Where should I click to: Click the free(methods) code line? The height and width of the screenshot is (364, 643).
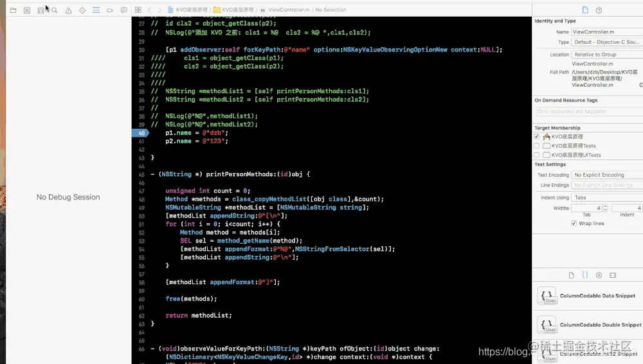click(191, 299)
